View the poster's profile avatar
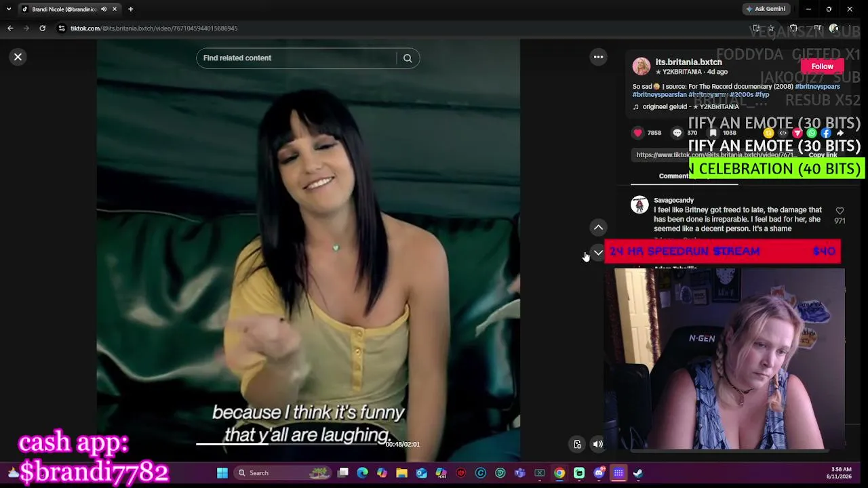Image resolution: width=868 pixels, height=488 pixels. (x=642, y=66)
